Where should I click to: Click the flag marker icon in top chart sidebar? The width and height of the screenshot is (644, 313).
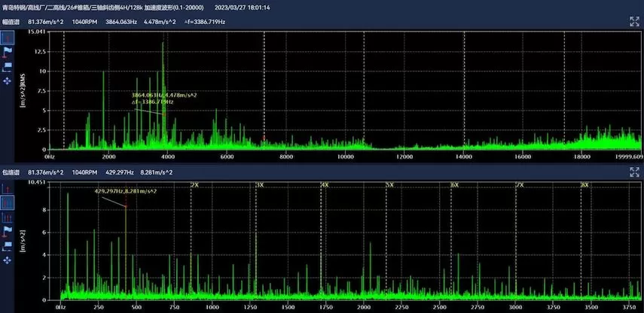pyautogui.click(x=8, y=51)
